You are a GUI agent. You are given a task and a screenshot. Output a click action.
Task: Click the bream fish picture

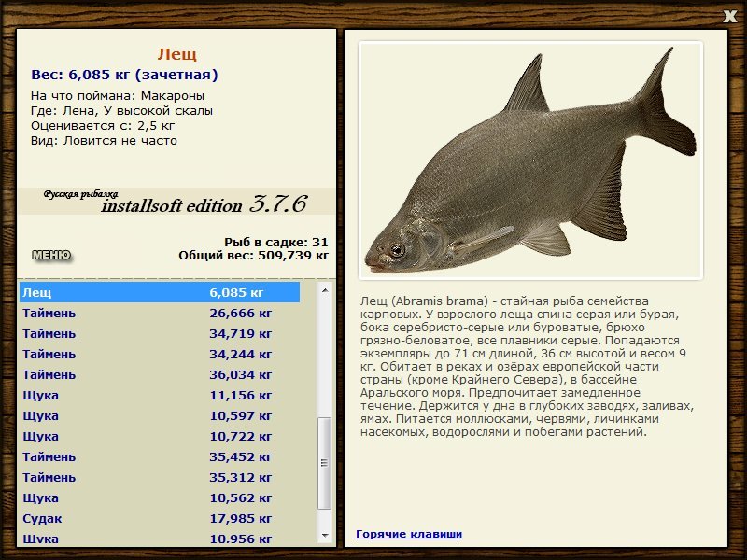pos(530,161)
